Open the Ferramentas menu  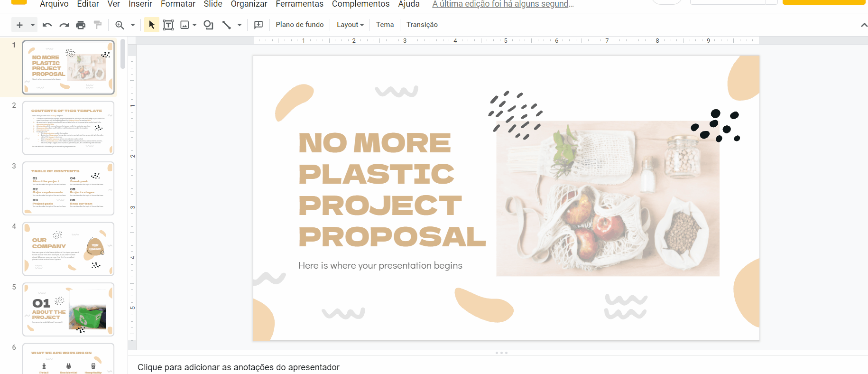[300, 4]
